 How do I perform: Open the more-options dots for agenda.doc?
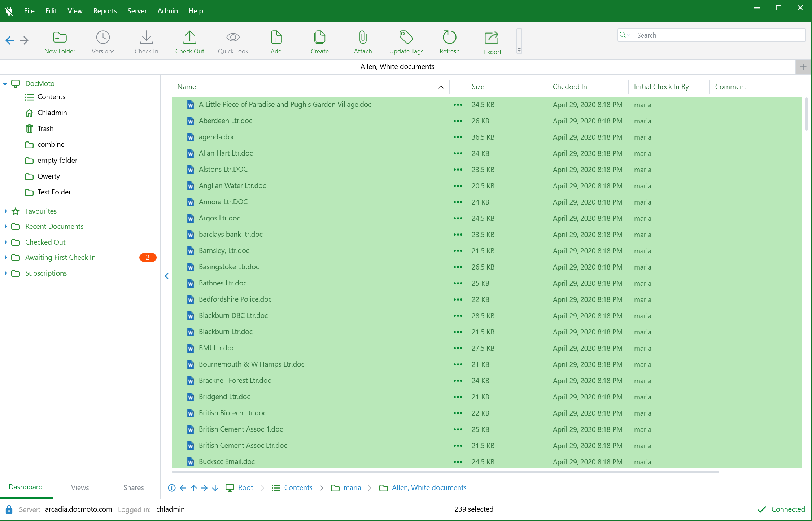[x=458, y=137]
